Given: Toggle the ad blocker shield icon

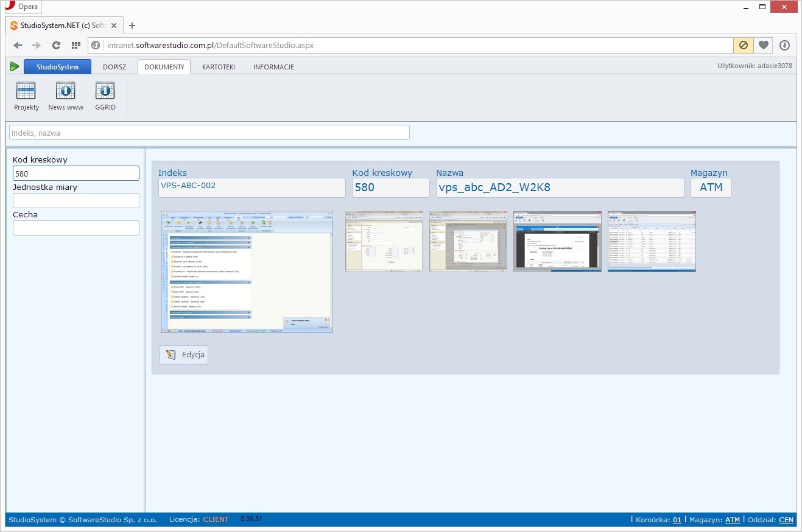Looking at the screenshot, I should (743, 45).
